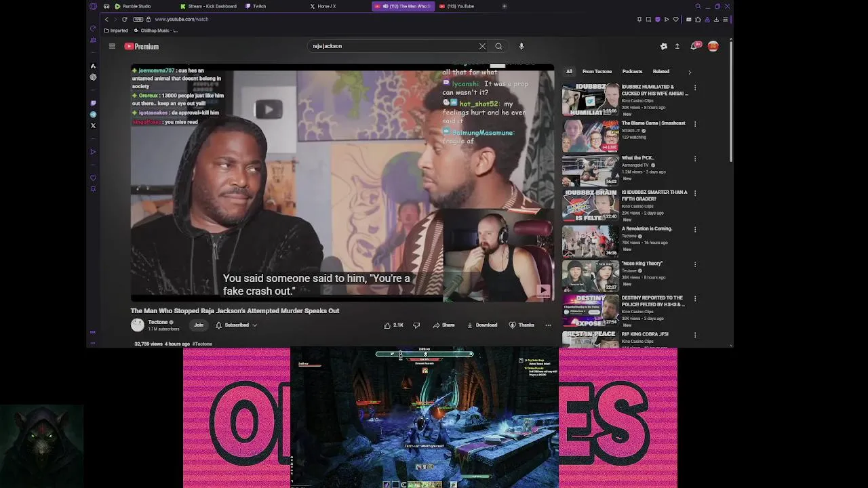Go forward in browser history
This screenshot has width=868, height=488.
pyautogui.click(x=115, y=19)
